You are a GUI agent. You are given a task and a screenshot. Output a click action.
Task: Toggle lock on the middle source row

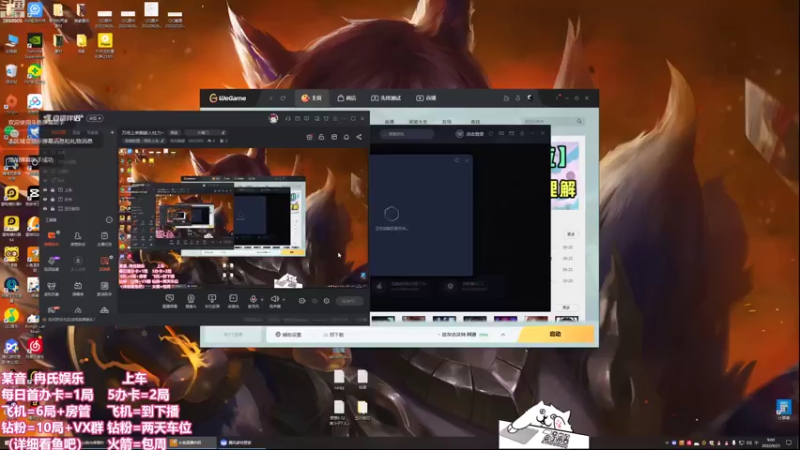pyautogui.click(x=53, y=199)
